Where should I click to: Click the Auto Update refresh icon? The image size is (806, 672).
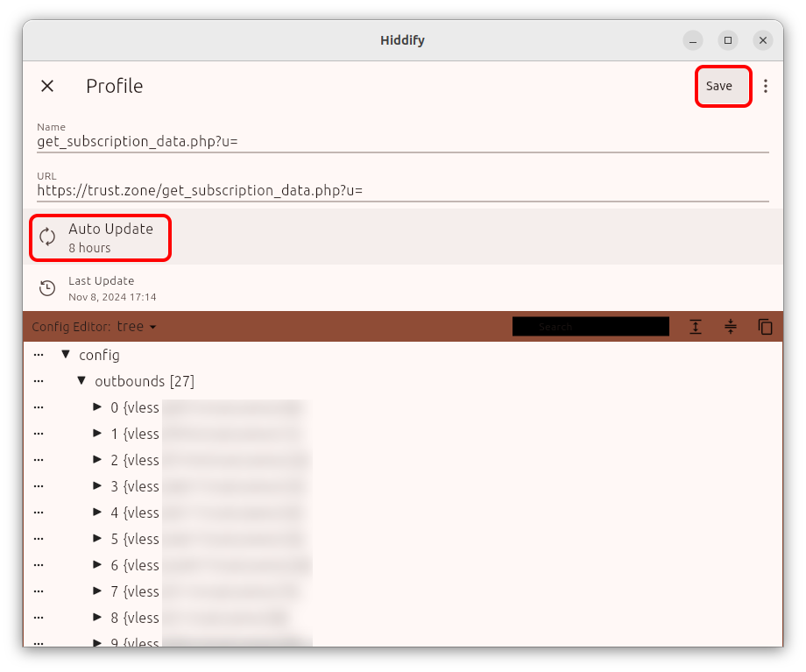[x=47, y=237]
